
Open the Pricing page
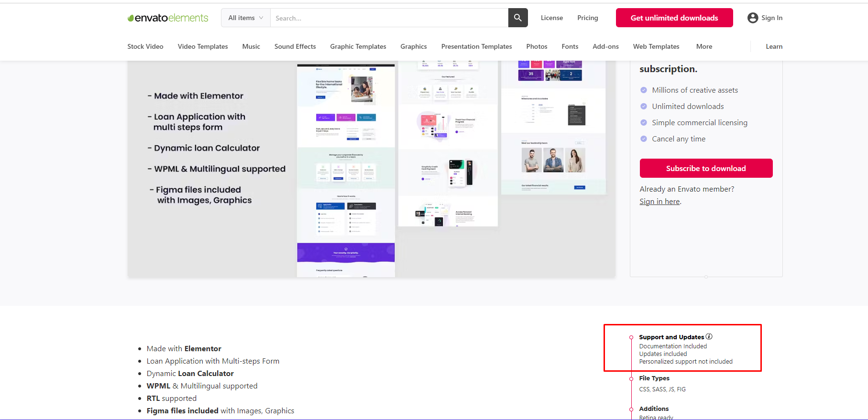point(588,18)
